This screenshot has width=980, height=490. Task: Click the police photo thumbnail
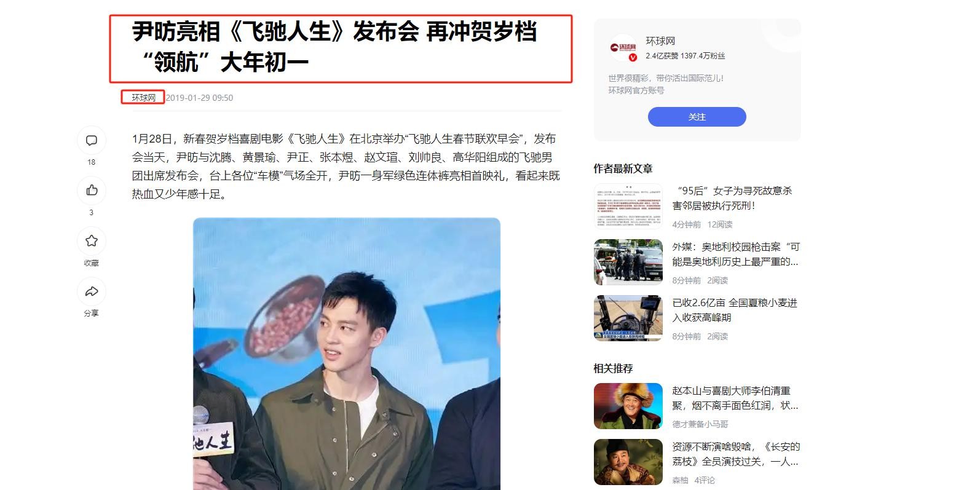tap(628, 262)
